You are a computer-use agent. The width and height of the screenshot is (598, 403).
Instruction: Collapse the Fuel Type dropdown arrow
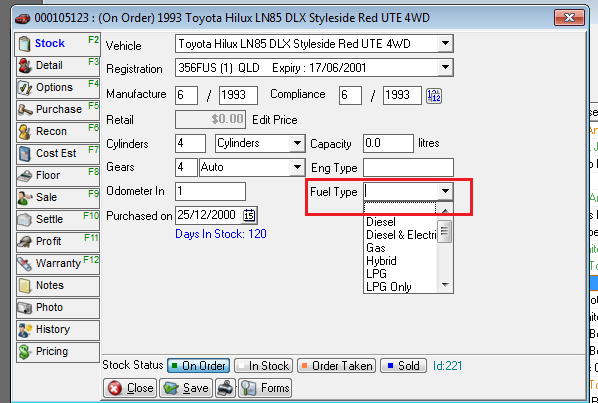coord(445,191)
